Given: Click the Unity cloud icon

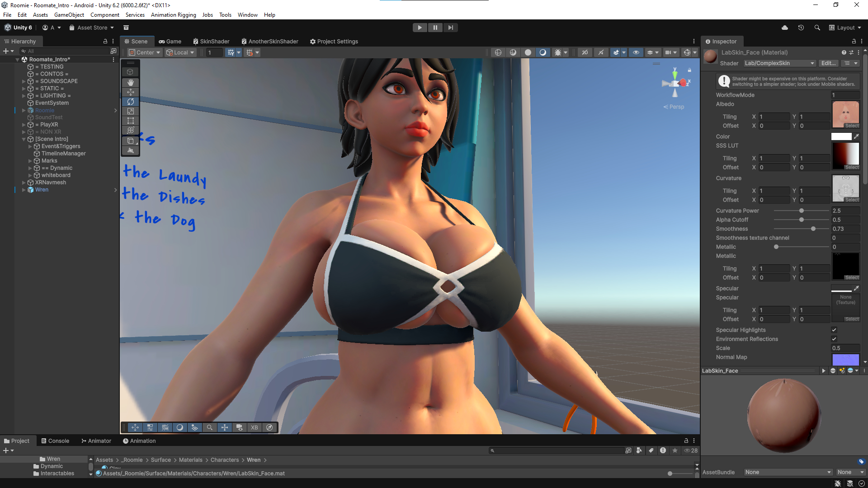Looking at the screenshot, I should click(x=785, y=28).
